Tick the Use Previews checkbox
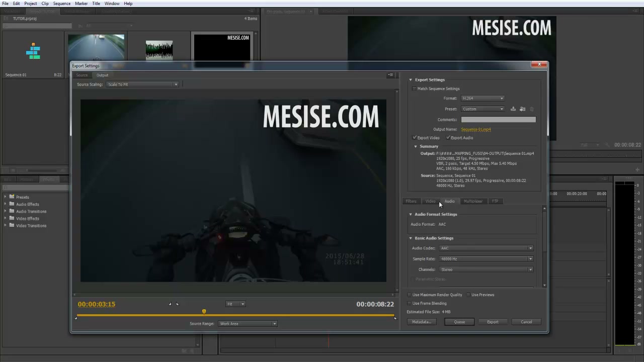The image size is (644, 362). (468, 295)
